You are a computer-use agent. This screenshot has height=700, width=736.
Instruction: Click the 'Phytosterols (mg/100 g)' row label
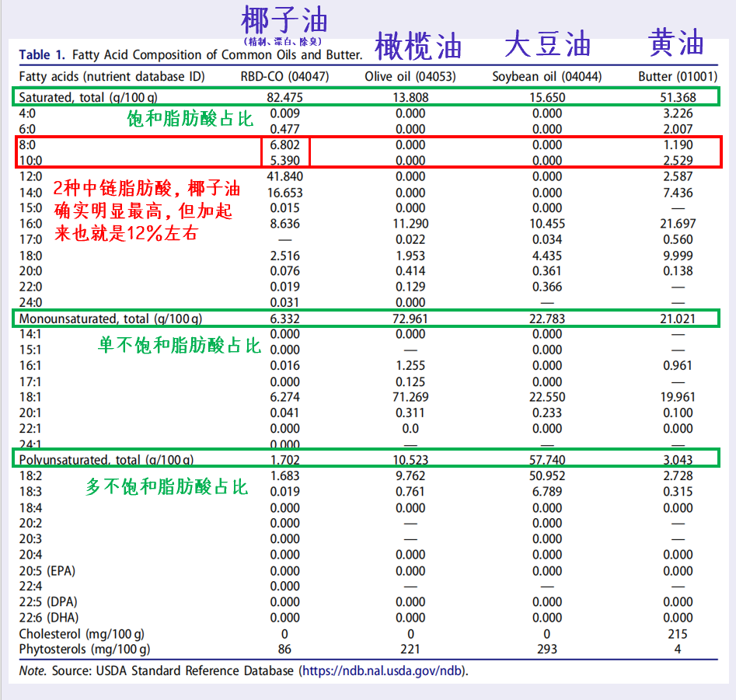tap(85, 650)
